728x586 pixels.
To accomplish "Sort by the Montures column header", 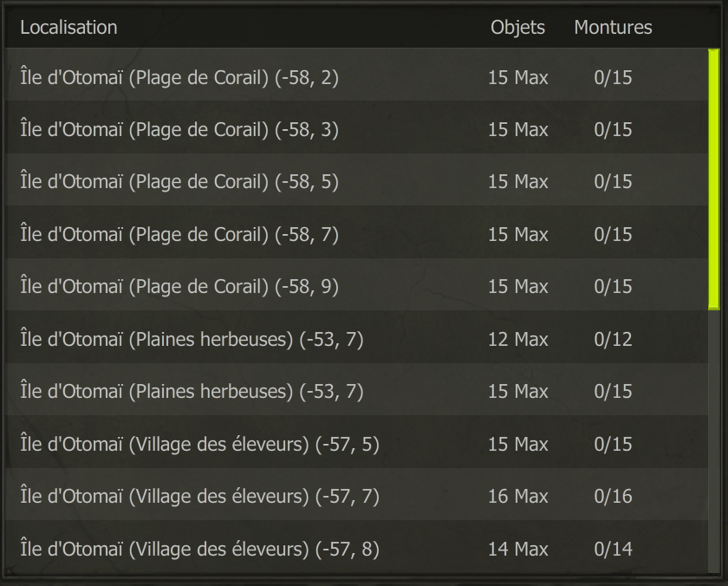I will (613, 28).
